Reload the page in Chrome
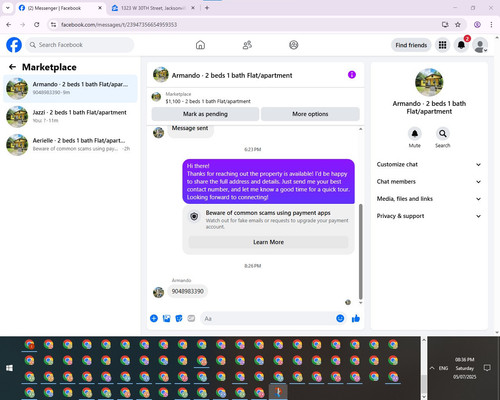The width and height of the screenshot is (500, 400). coord(37,25)
